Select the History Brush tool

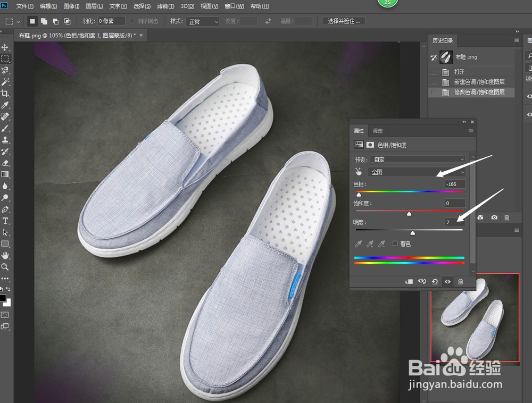point(5,151)
